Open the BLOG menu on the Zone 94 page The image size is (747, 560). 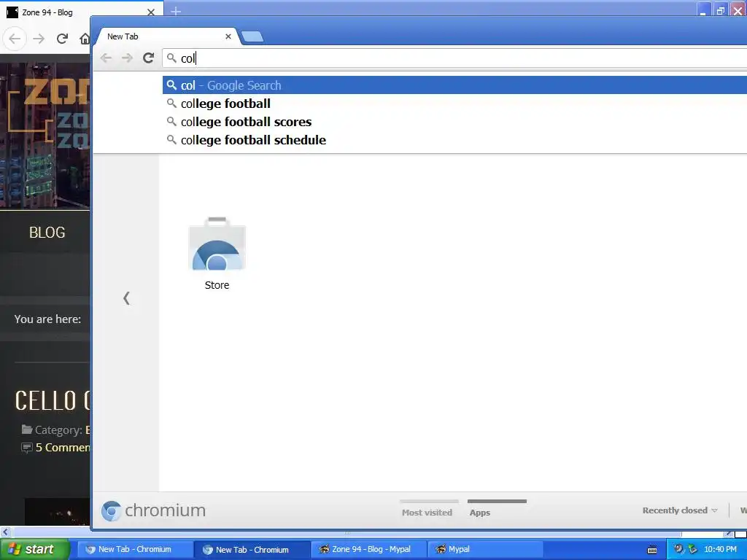click(47, 233)
